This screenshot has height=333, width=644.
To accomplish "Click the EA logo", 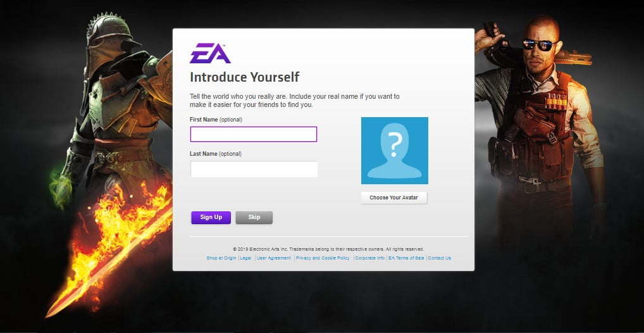I will 210,53.
